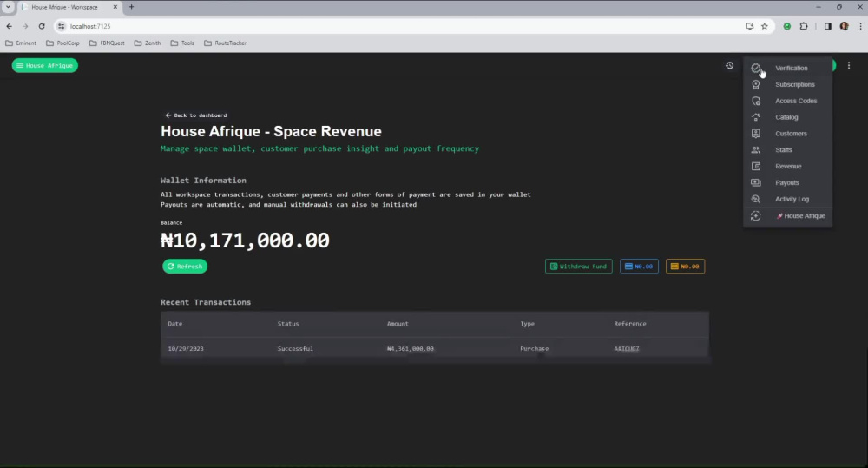Open Chrome profile avatar

845,26
